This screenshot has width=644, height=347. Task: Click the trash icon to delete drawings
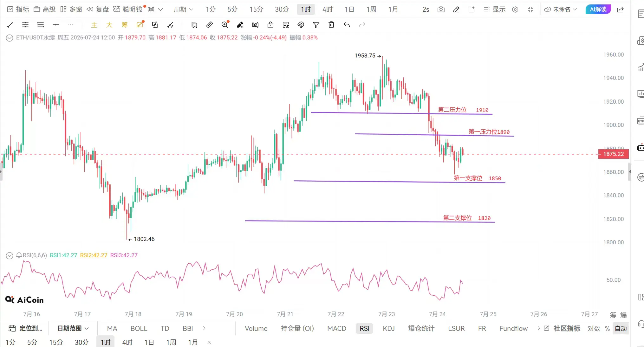coord(331,25)
